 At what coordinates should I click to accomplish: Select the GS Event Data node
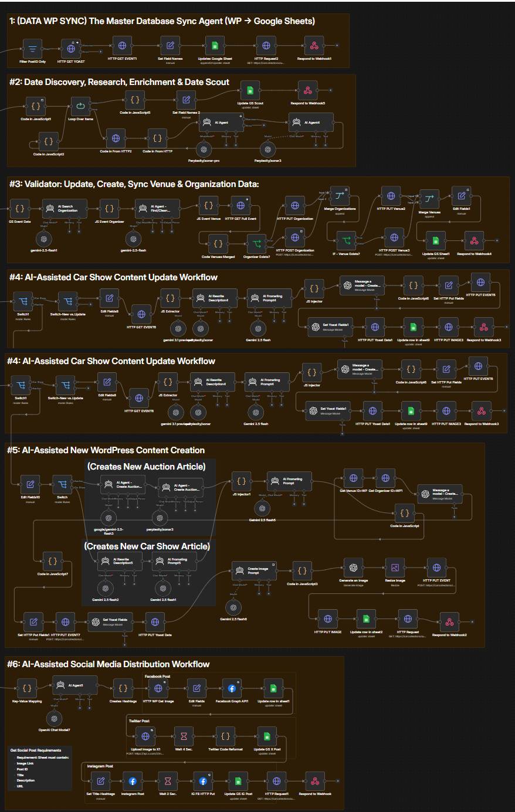pos(19,208)
